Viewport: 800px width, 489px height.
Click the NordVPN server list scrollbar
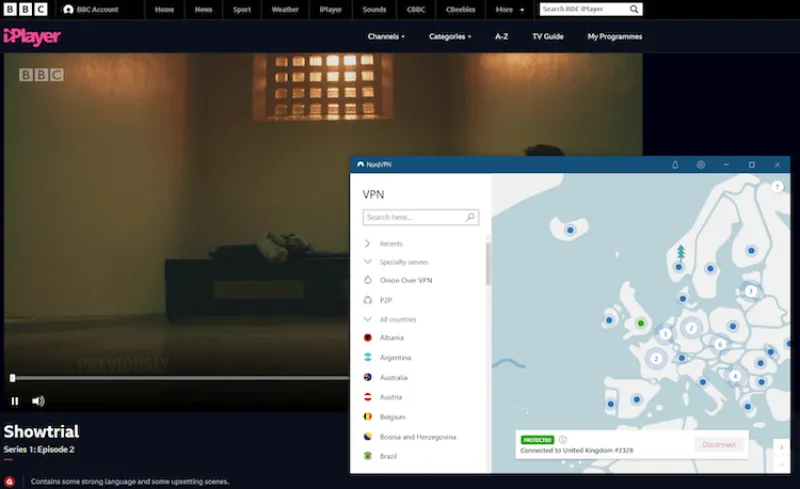pyautogui.click(x=488, y=265)
